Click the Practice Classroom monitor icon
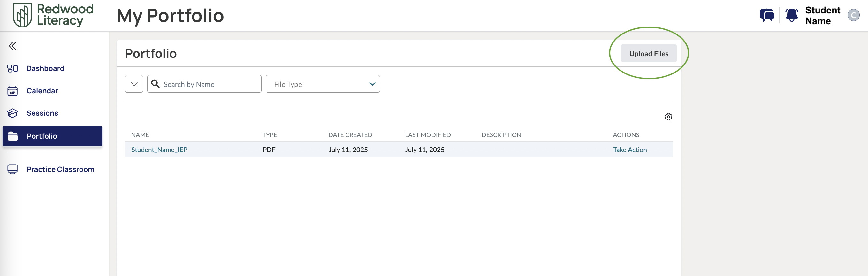 pos(12,169)
